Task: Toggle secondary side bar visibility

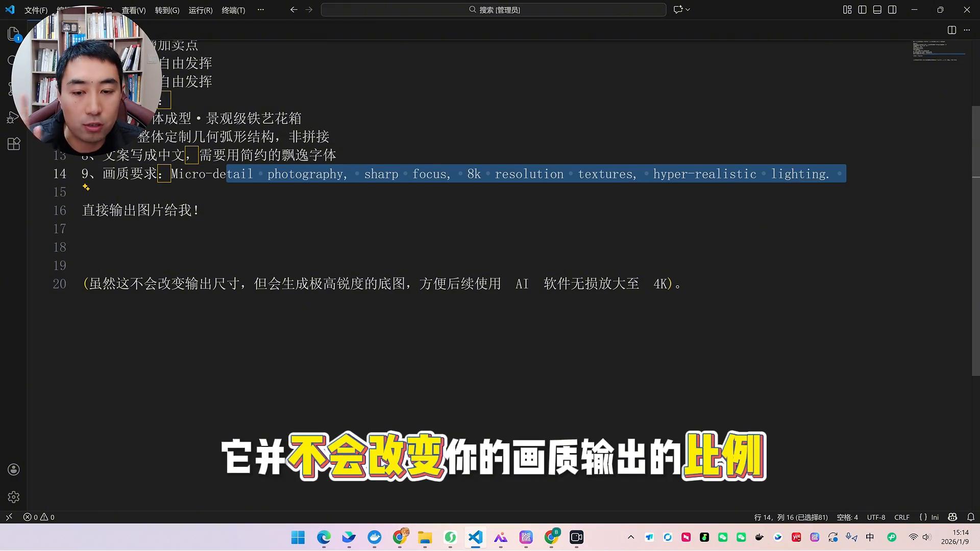Action: (x=892, y=10)
